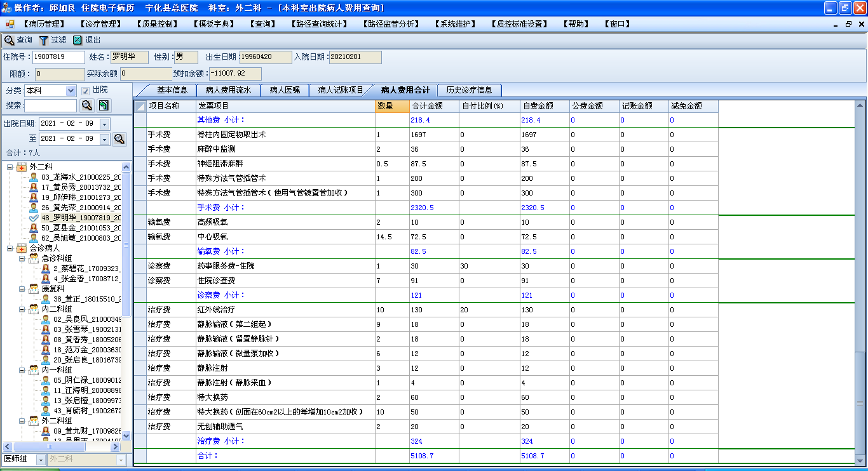Click the 红外线治疗 cell
The width and height of the screenshot is (868, 471).
[286, 310]
